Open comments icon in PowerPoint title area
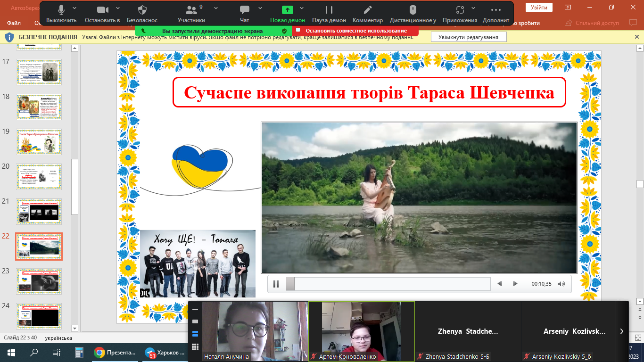The width and height of the screenshot is (644, 362). (633, 23)
